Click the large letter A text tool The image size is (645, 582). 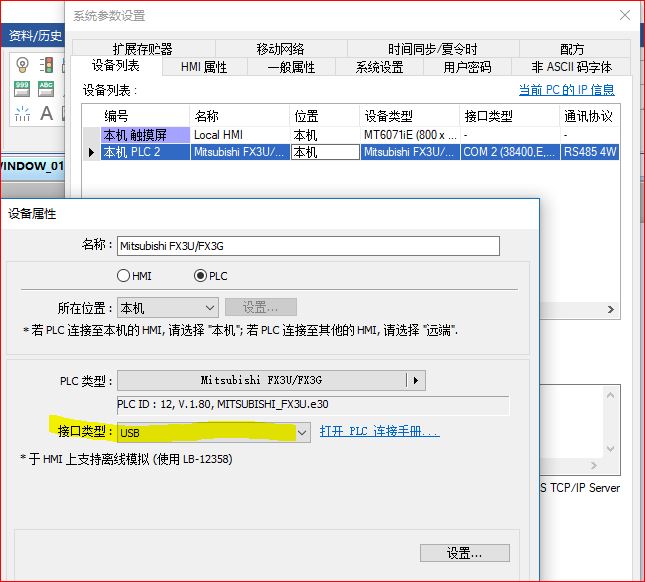(x=46, y=113)
